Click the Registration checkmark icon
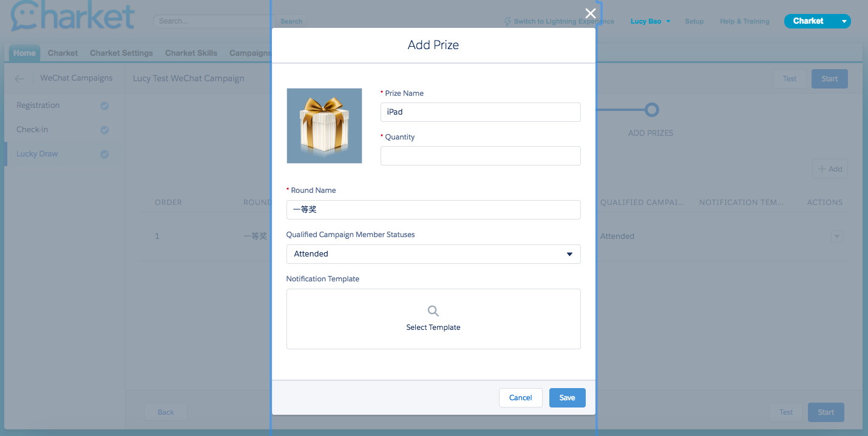The width and height of the screenshot is (868, 436). [104, 106]
